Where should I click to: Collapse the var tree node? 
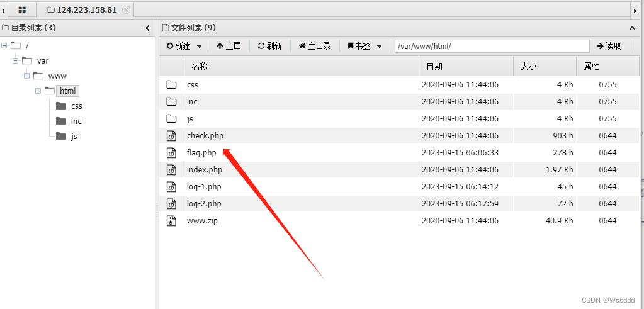tap(16, 61)
